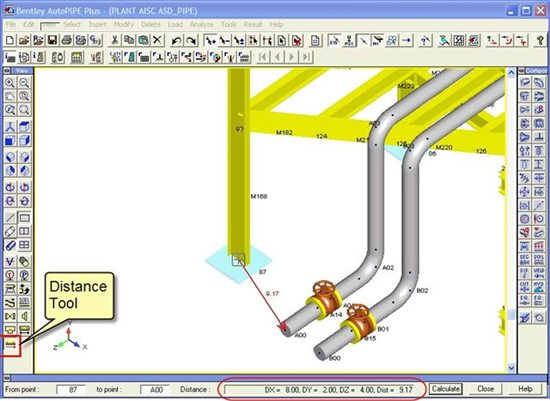Image resolution: width=550 pixels, height=401 pixels.
Task: Click the first-frame playback arrow
Action: [x=263, y=57]
